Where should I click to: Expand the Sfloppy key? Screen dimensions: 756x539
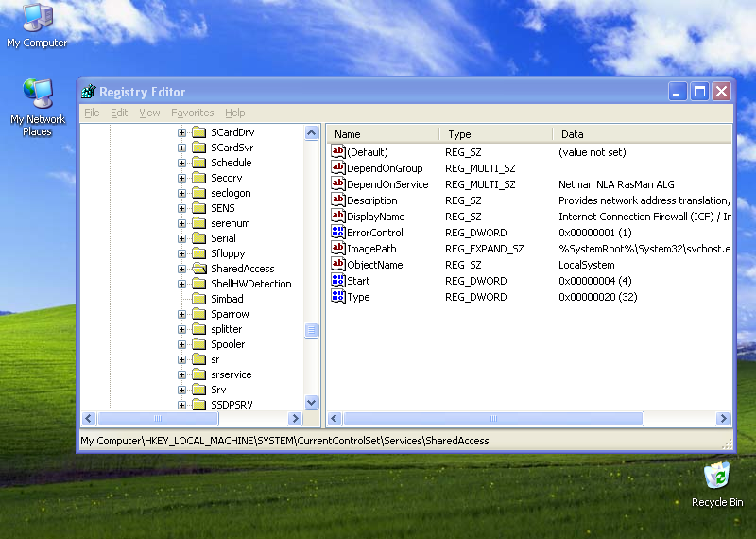coord(181,253)
